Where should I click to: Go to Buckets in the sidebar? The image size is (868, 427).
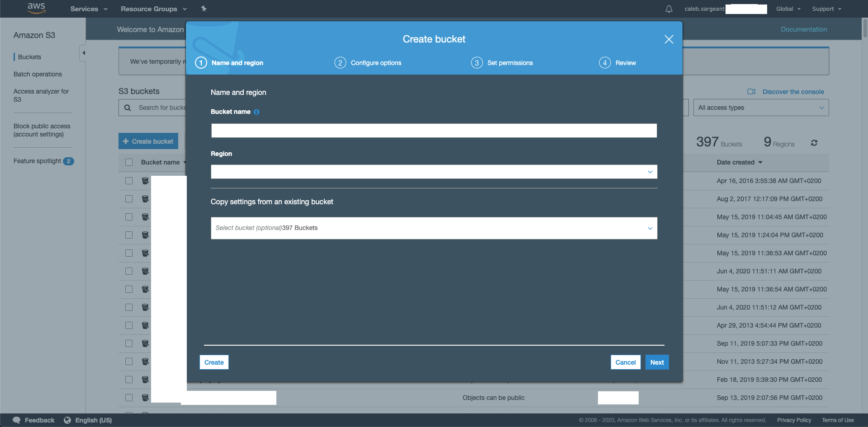click(29, 57)
